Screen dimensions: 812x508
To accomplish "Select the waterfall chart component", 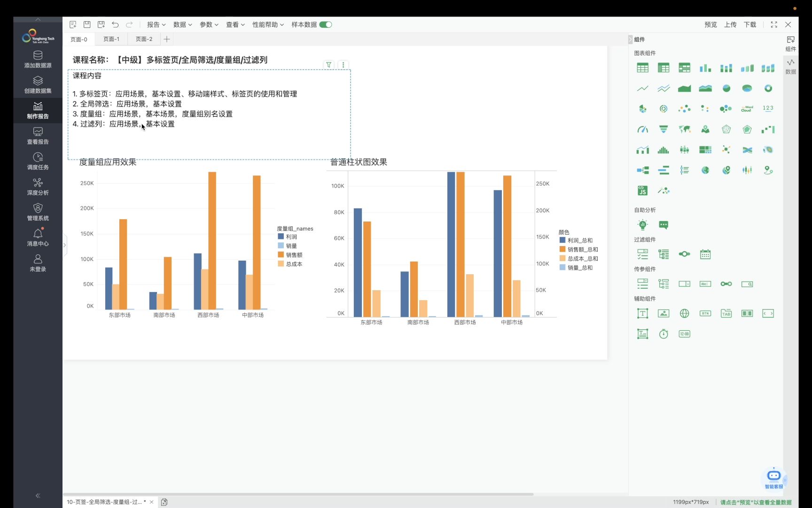I will (768, 129).
